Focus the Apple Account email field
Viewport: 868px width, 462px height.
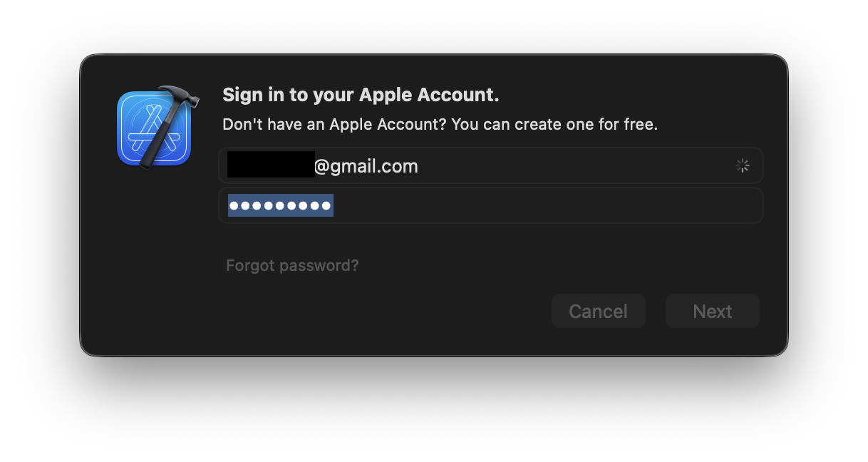[490, 166]
